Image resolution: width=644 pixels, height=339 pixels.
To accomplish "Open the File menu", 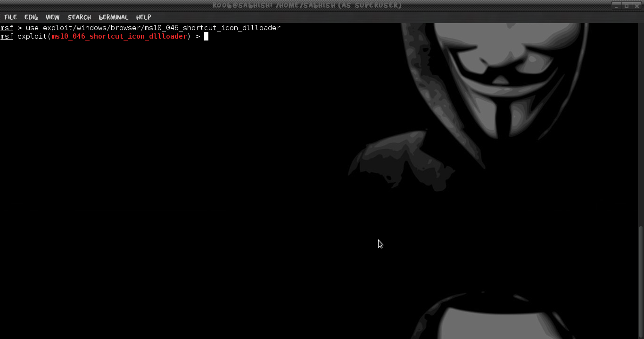I will [10, 17].
